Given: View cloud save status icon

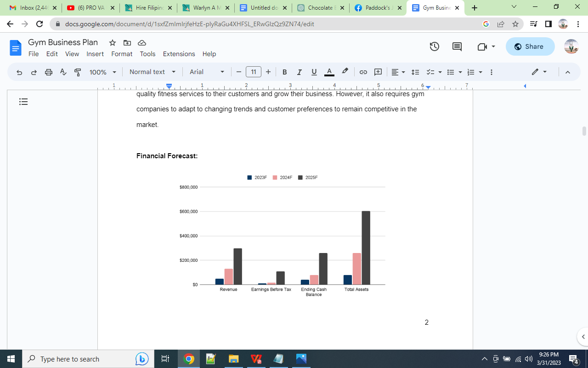Looking at the screenshot, I should 142,43.
